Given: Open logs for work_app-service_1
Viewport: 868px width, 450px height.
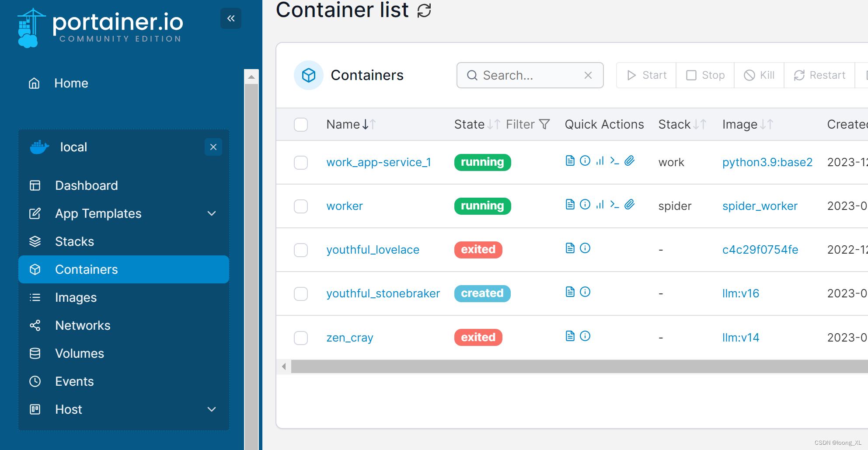Looking at the screenshot, I should (570, 161).
